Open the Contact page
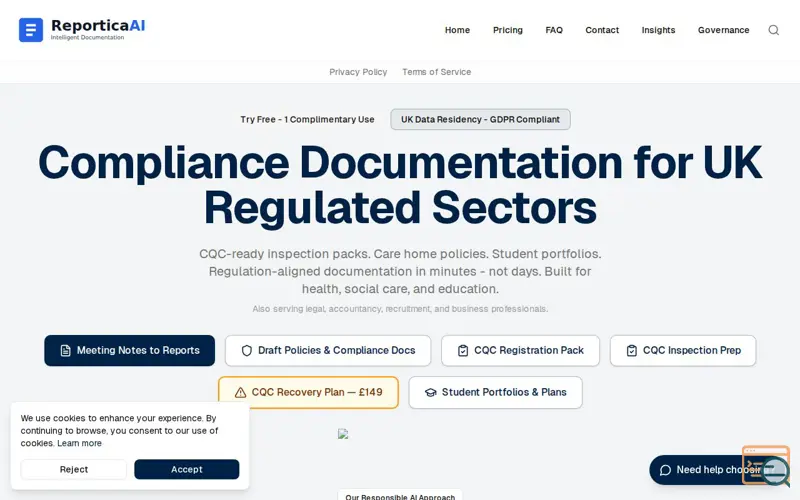This screenshot has height=500, width=800. pyautogui.click(x=602, y=30)
